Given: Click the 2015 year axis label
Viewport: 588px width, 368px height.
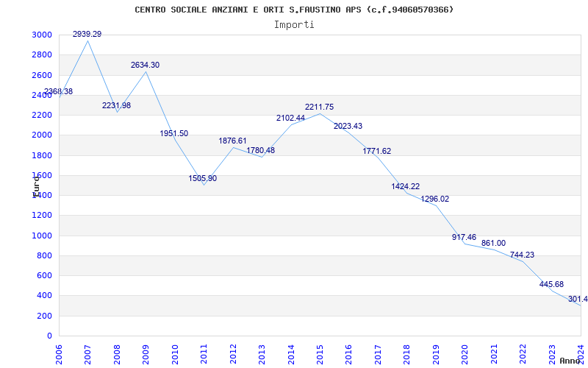Looking at the screenshot, I should [320, 353].
